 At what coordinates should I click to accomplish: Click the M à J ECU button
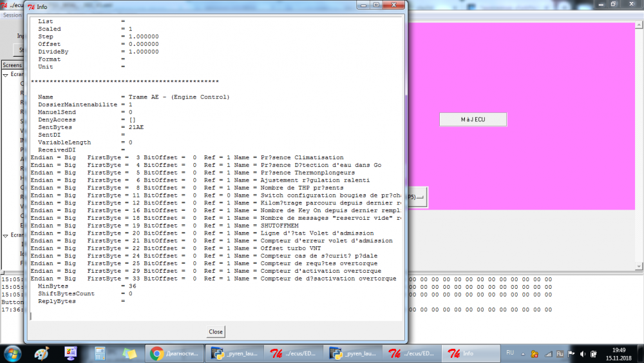tap(473, 120)
